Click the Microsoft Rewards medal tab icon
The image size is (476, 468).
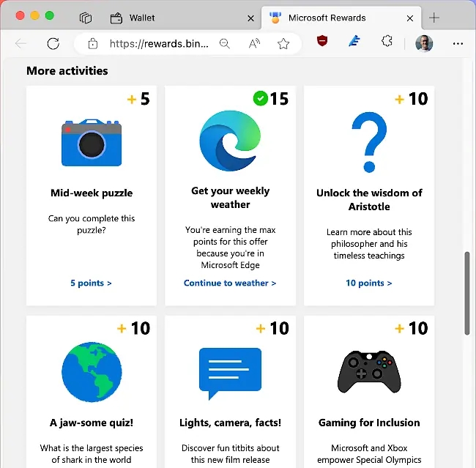[x=275, y=18]
